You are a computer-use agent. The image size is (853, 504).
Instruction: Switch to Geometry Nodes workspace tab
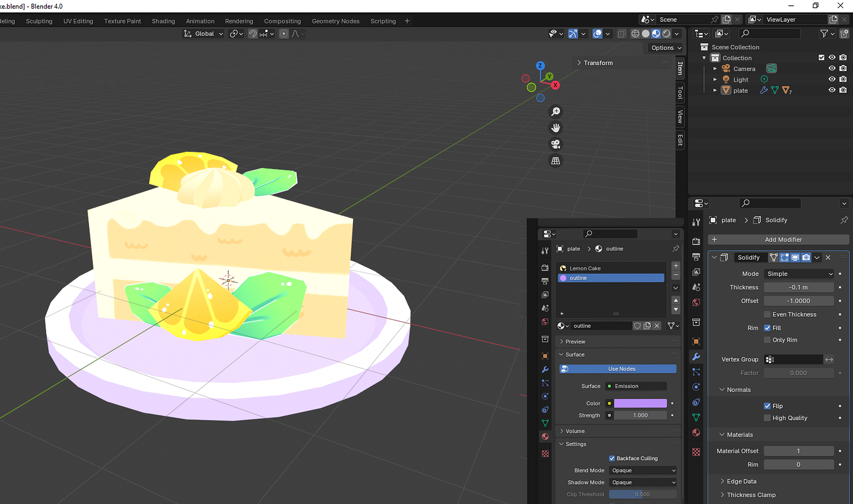tap(336, 21)
